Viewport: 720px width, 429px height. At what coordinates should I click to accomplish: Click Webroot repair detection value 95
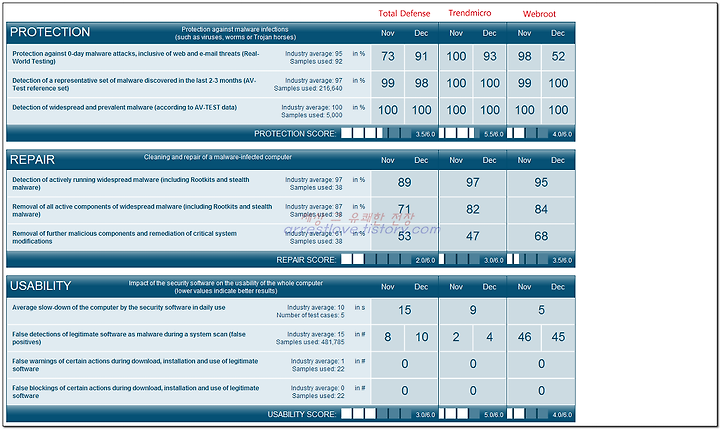click(541, 182)
